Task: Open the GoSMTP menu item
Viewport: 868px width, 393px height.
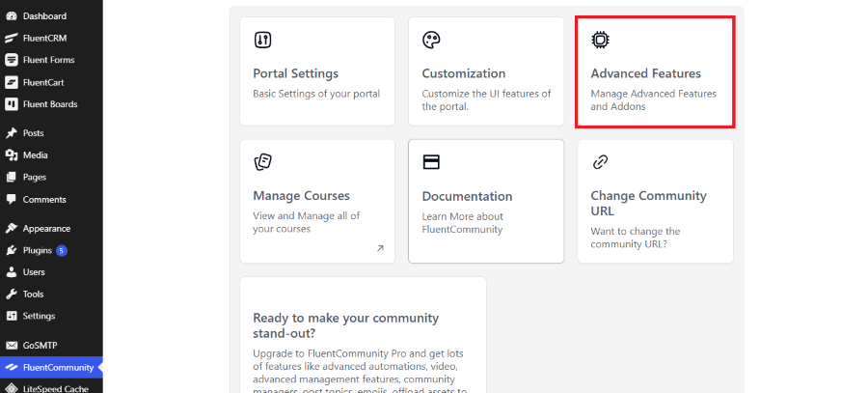Action: (51, 346)
